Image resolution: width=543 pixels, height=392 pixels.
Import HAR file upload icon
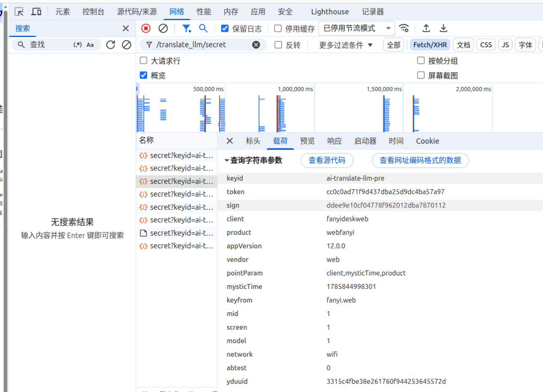(x=426, y=29)
